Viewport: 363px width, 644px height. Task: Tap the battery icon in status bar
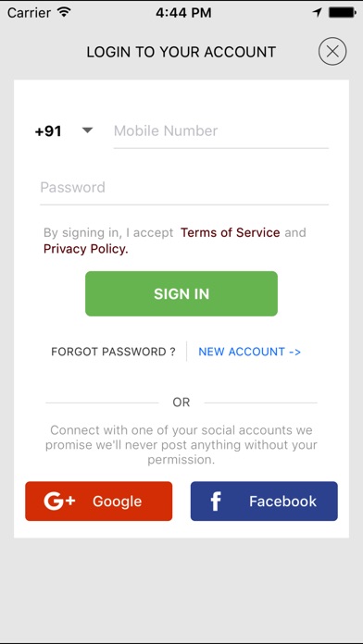click(x=342, y=12)
